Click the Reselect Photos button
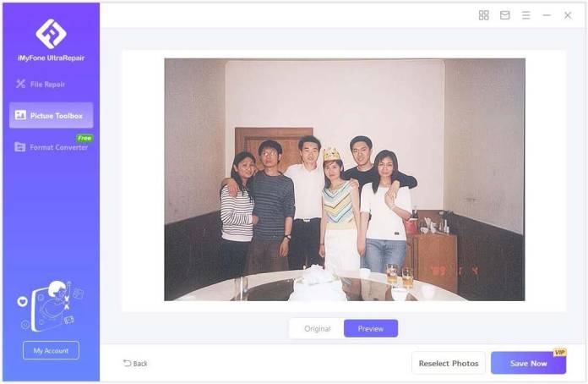This screenshot has height=384, width=588. [449, 363]
